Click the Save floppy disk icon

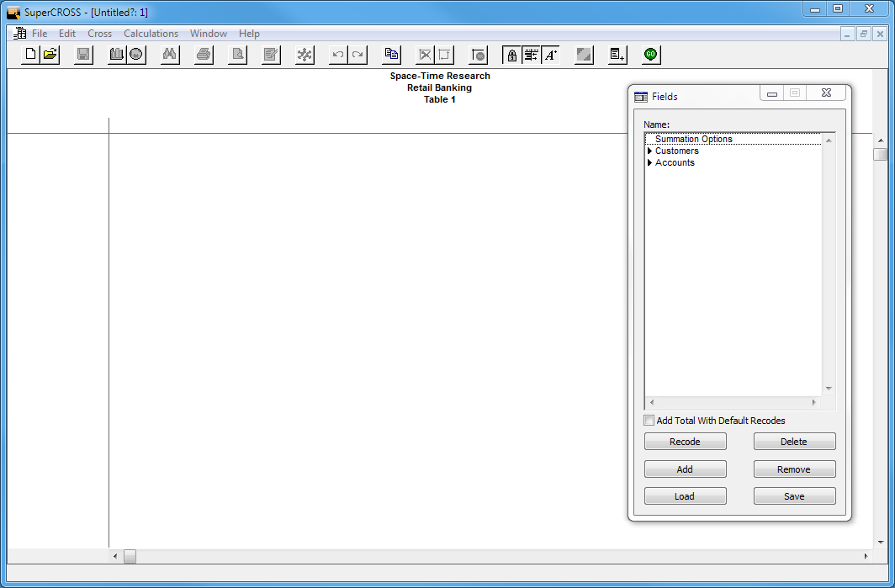[83, 55]
